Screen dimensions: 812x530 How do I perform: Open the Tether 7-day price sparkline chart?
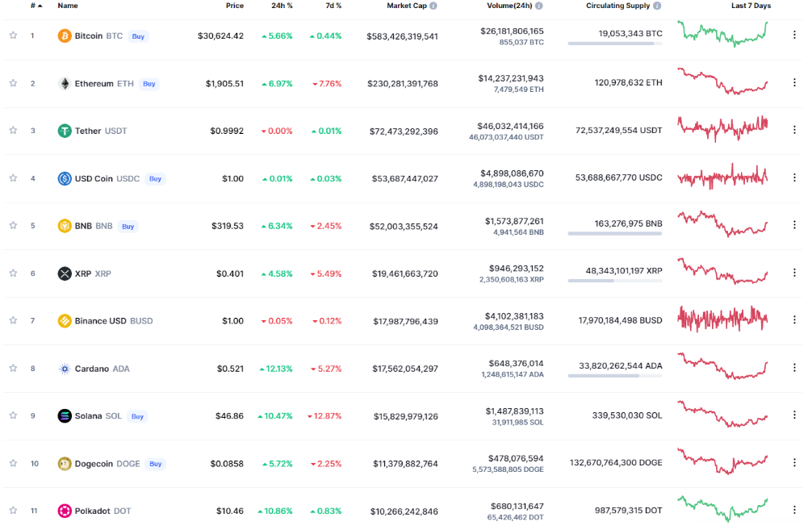(x=723, y=128)
